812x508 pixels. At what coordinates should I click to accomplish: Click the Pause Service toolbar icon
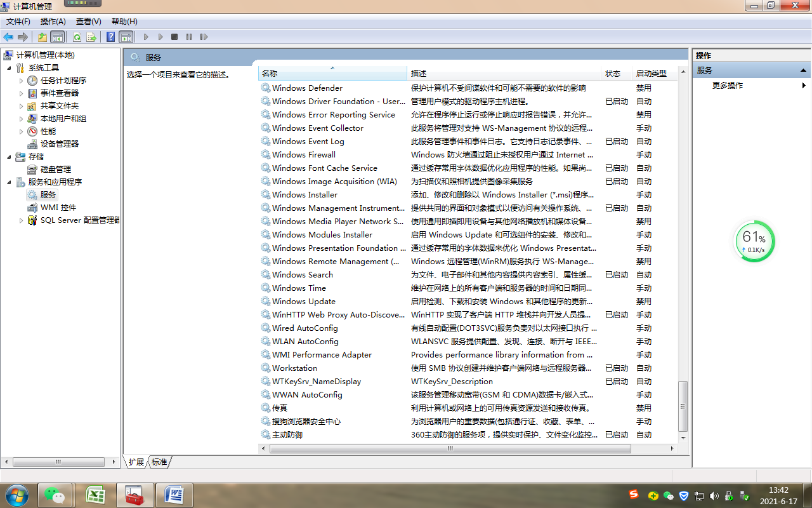[189, 37]
